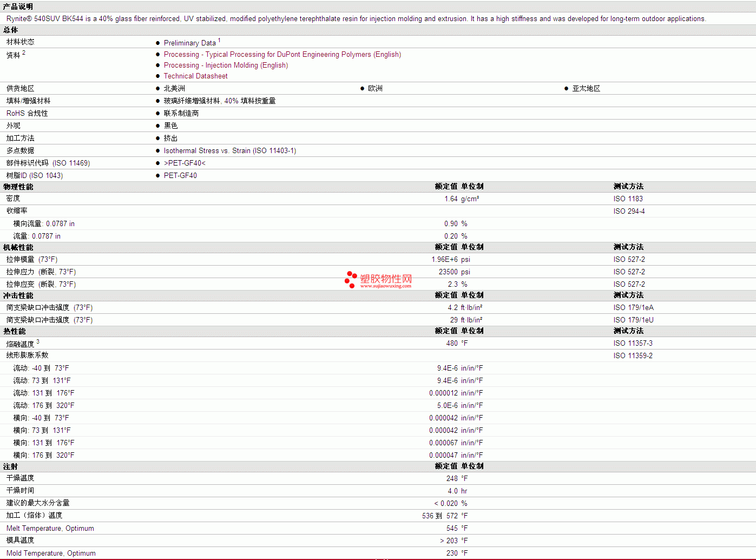
Task: Open the Typical Processing for DuPont Engineering Polymers link
Action: point(282,55)
